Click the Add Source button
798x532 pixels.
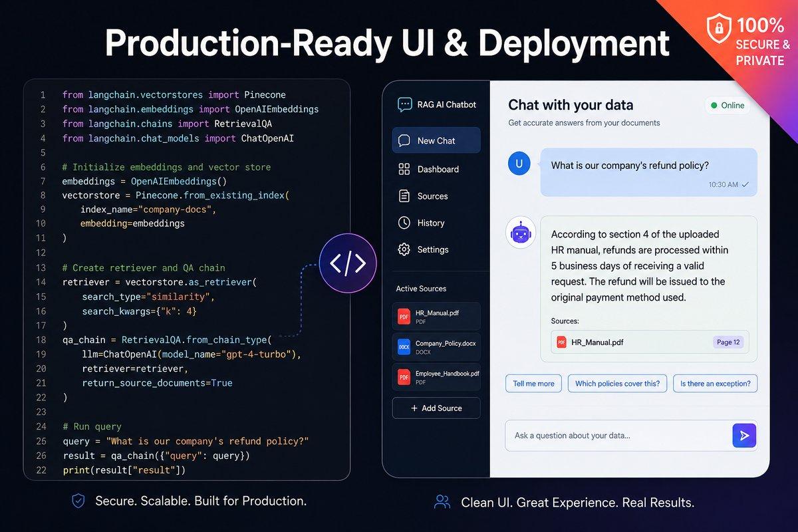tap(436, 408)
